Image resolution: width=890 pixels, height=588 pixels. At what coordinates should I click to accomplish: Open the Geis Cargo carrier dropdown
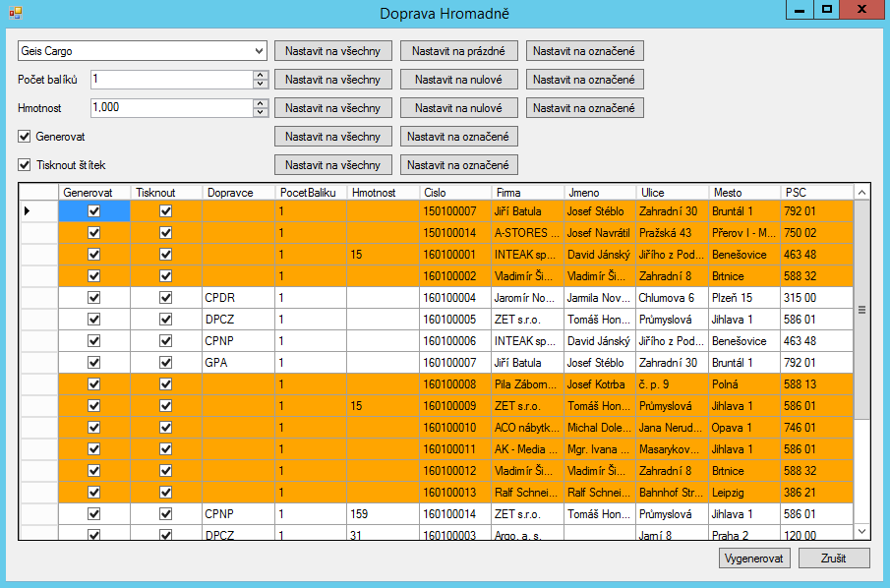tap(259, 51)
